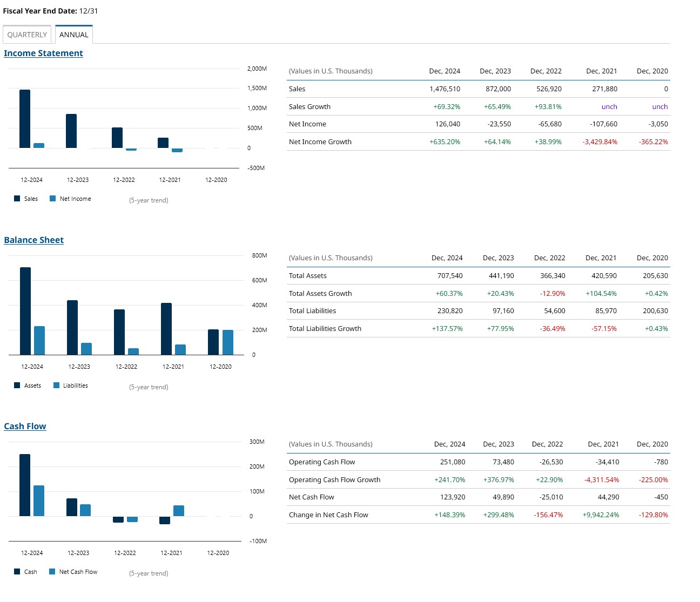
Task: Click Net Income Growth -365.22%
Action: pos(654,142)
